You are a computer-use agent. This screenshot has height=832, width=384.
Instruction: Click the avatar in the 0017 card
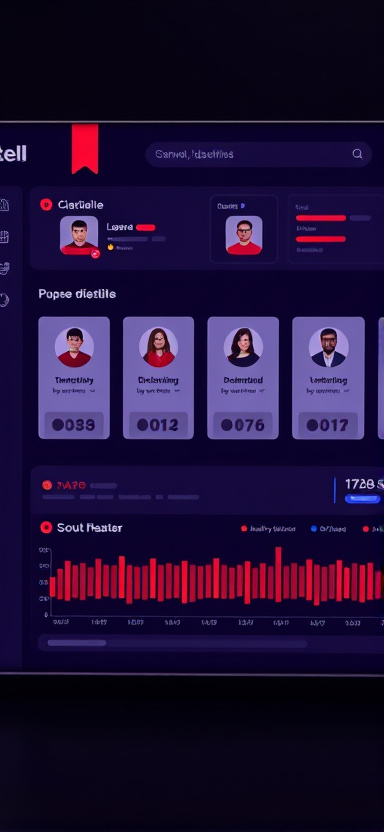pos(328,347)
